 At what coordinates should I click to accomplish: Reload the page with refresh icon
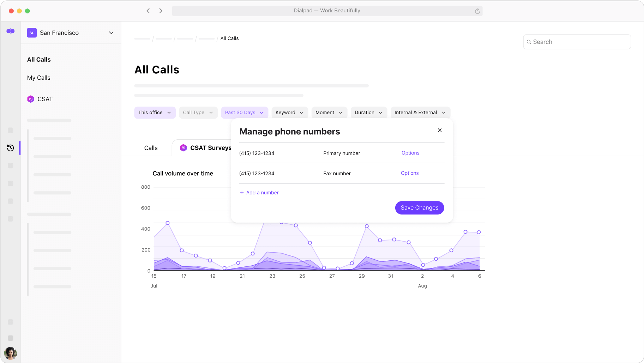click(477, 11)
